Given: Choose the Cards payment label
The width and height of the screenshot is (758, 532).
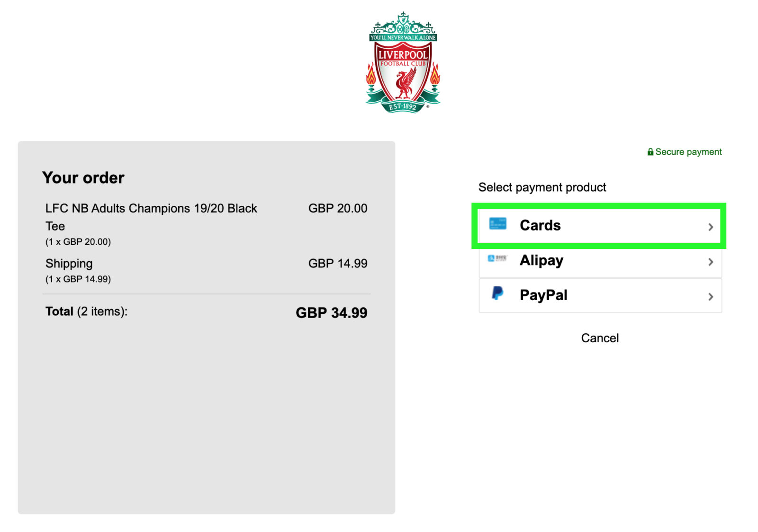Looking at the screenshot, I should coord(540,225).
